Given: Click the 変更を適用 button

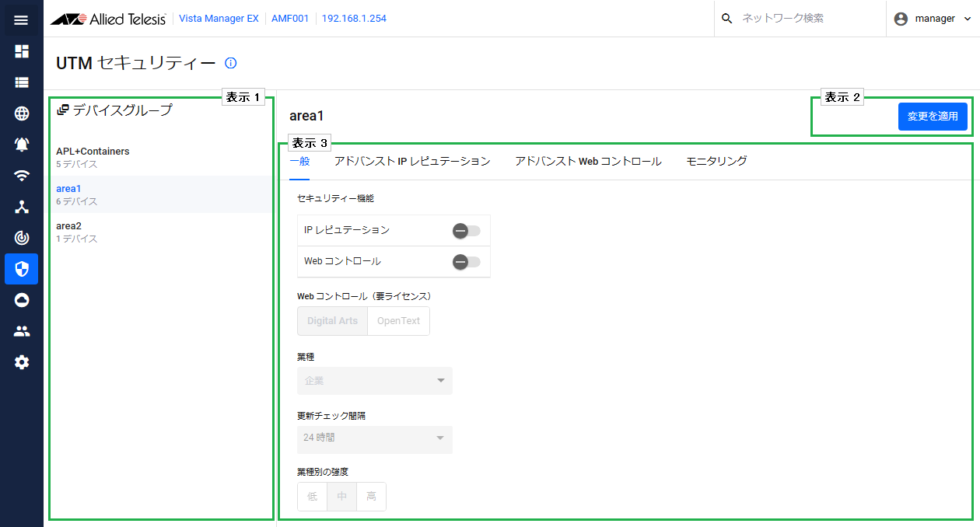Looking at the screenshot, I should tap(933, 117).
